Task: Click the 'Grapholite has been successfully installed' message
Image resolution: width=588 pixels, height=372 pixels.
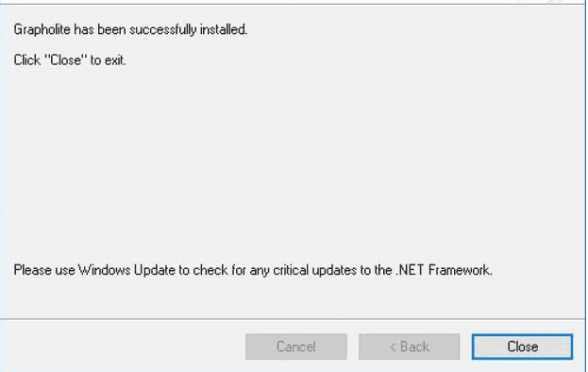Action: (x=130, y=29)
